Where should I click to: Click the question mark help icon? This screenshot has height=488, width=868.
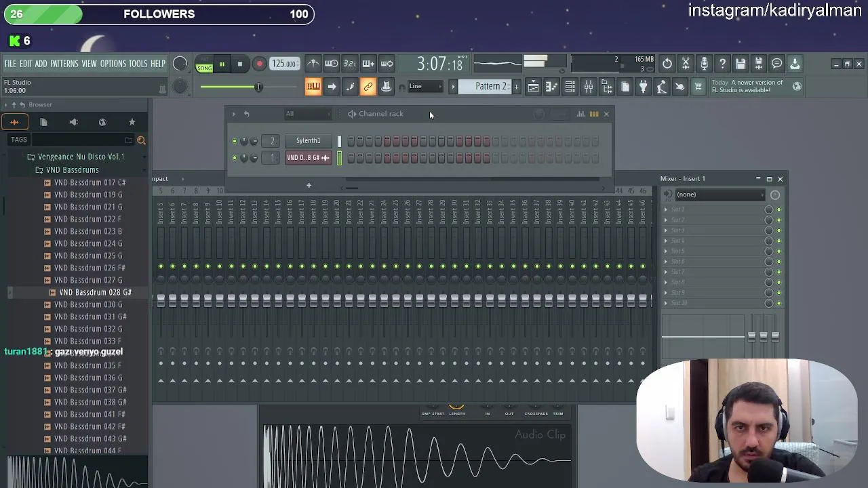click(722, 64)
